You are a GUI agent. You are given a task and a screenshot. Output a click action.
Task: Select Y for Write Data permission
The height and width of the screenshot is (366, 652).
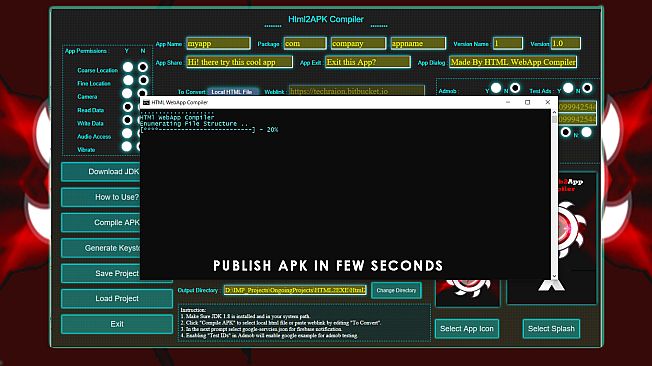pyautogui.click(x=127, y=120)
